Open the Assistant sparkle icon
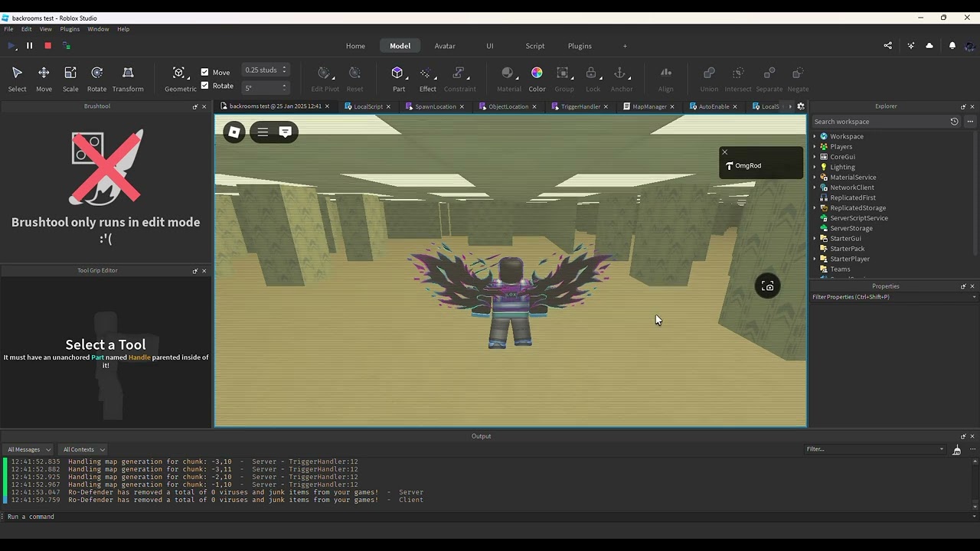Viewport: 980px width, 551px height. click(910, 46)
